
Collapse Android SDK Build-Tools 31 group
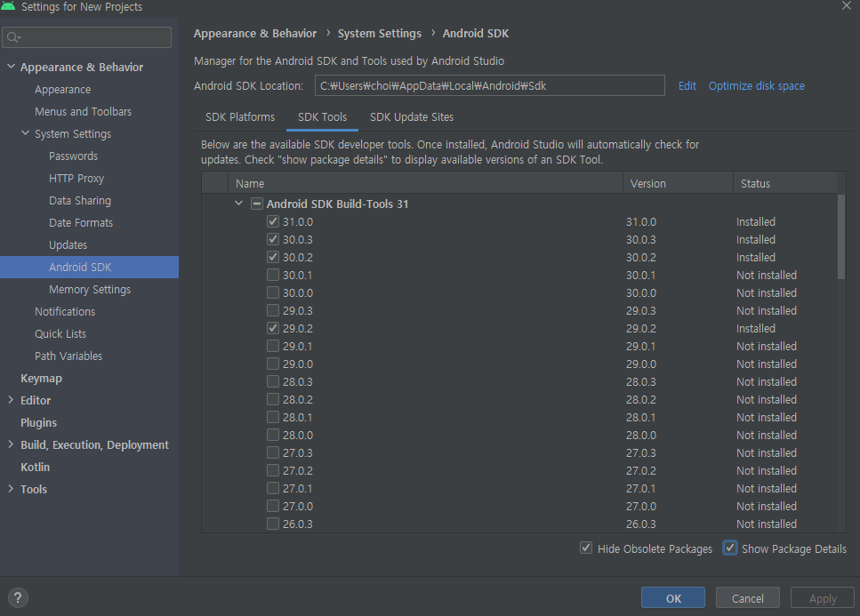pyautogui.click(x=238, y=204)
